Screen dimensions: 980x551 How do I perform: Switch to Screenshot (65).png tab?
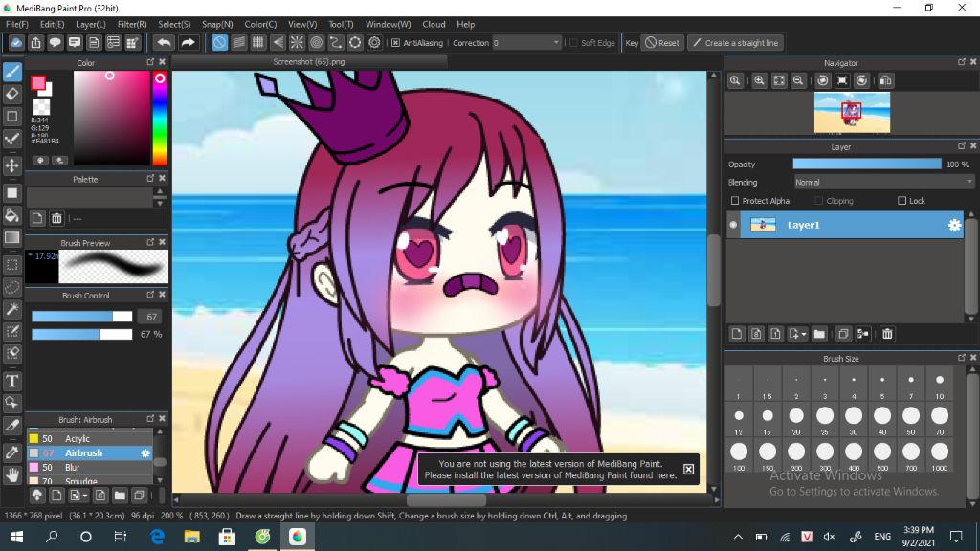309,62
